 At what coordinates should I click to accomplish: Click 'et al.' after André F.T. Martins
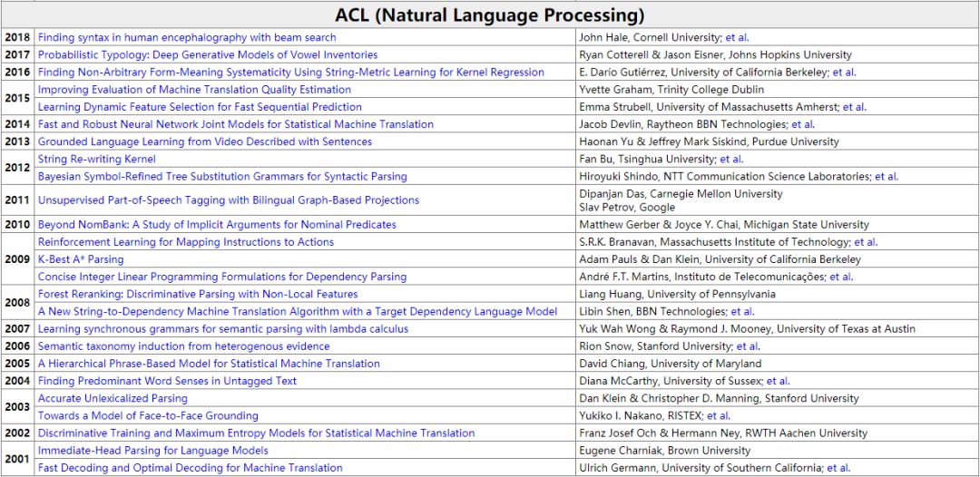(x=841, y=277)
